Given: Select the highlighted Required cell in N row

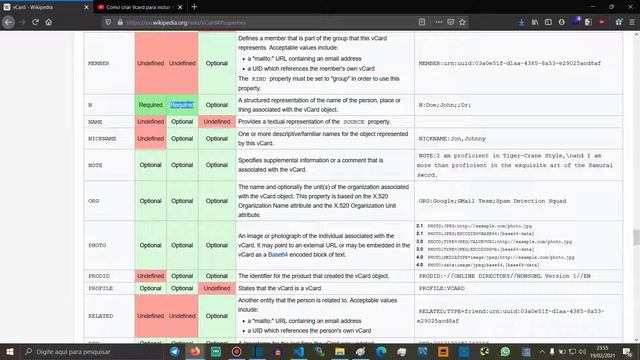Looking at the screenshot, I should coord(182,105).
